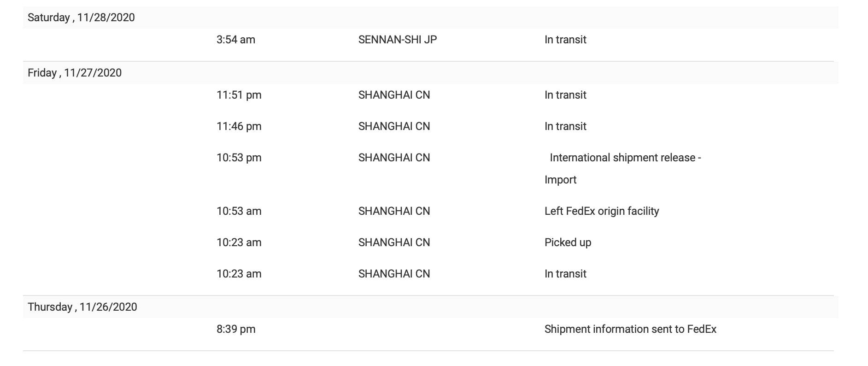Click Shipment information sent to FedEx

point(630,329)
